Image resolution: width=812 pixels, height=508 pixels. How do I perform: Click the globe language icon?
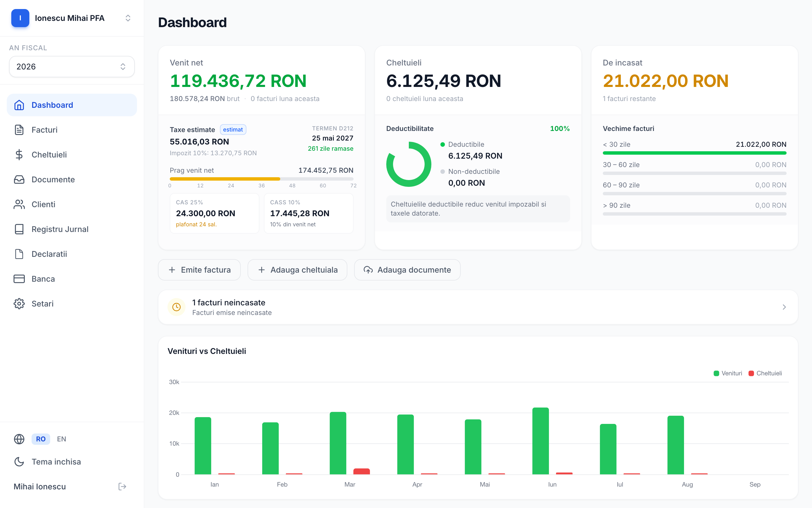click(19, 439)
